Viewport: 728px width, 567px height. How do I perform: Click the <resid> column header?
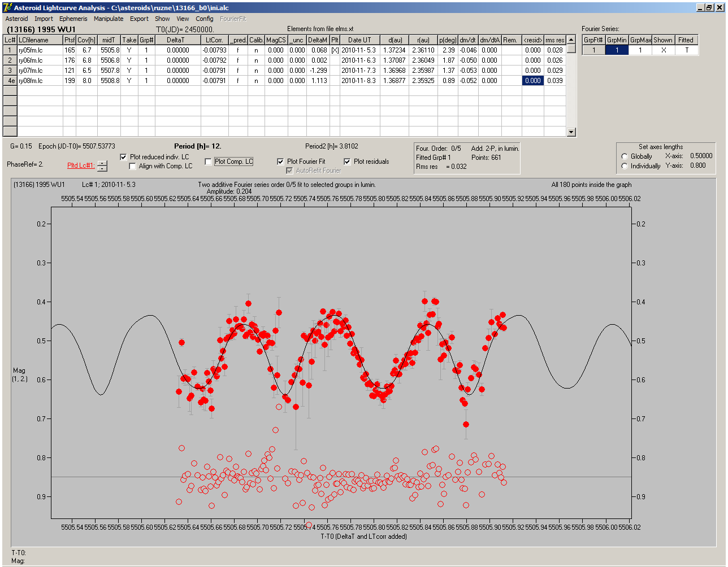533,40
